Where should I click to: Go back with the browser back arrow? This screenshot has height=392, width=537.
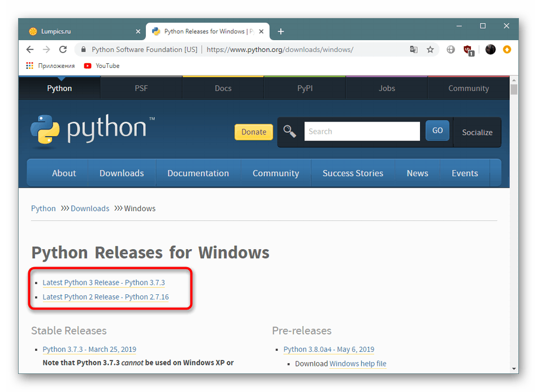pyautogui.click(x=30, y=50)
